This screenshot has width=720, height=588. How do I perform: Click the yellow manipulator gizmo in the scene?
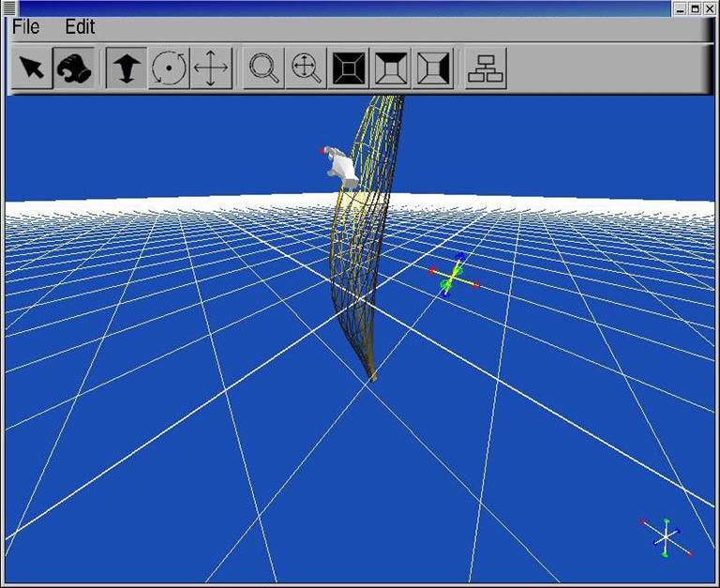(x=453, y=276)
